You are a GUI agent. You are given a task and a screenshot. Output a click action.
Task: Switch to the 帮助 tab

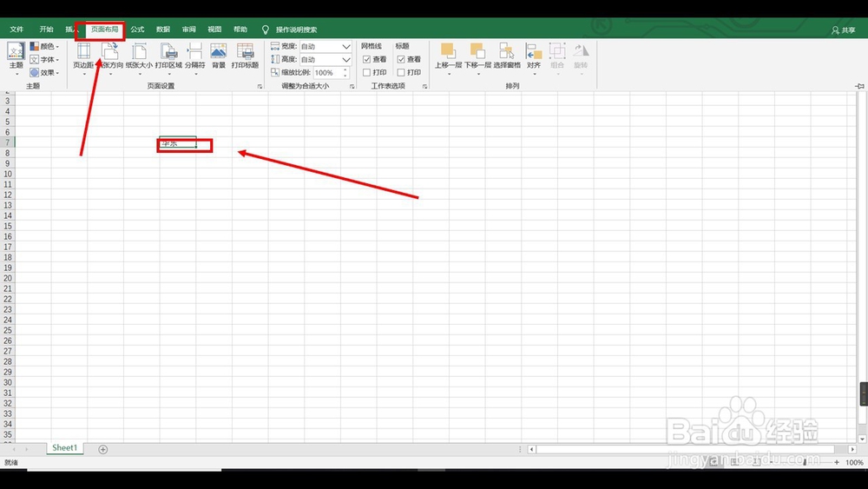240,30
